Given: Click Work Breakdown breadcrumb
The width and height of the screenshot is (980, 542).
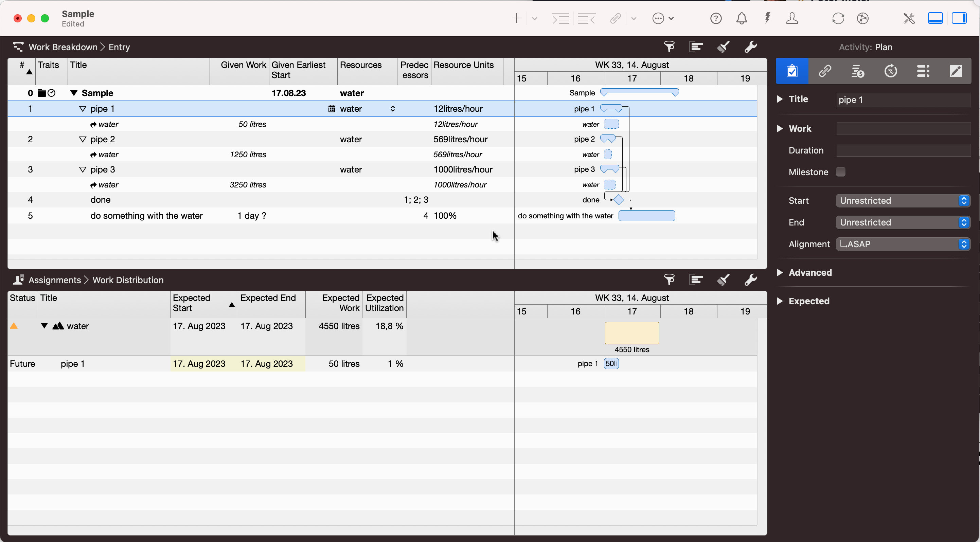Looking at the screenshot, I should coord(63,47).
